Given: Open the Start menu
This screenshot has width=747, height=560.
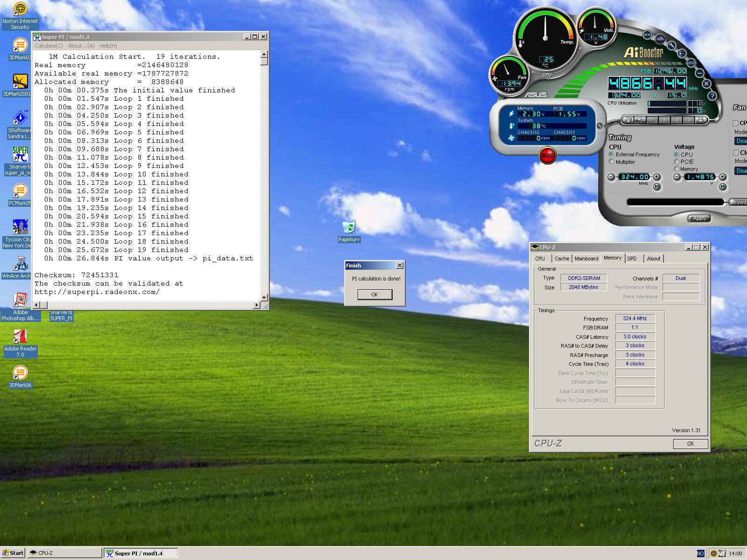Looking at the screenshot, I should (x=13, y=553).
